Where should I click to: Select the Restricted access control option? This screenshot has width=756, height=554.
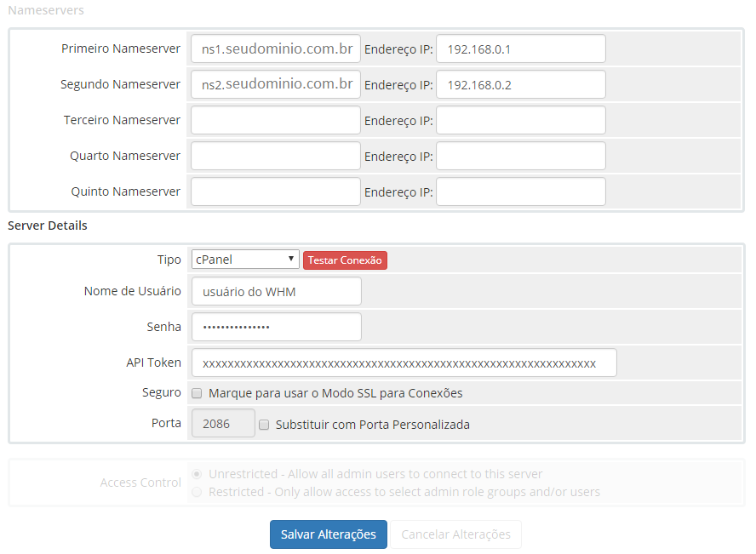coord(197,492)
